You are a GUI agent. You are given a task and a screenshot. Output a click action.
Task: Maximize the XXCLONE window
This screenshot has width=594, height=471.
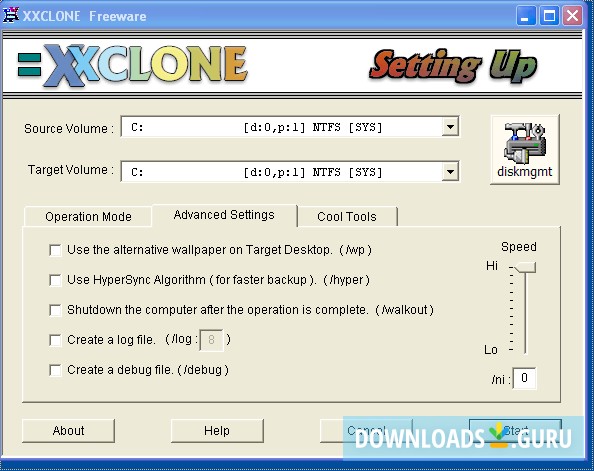click(549, 16)
